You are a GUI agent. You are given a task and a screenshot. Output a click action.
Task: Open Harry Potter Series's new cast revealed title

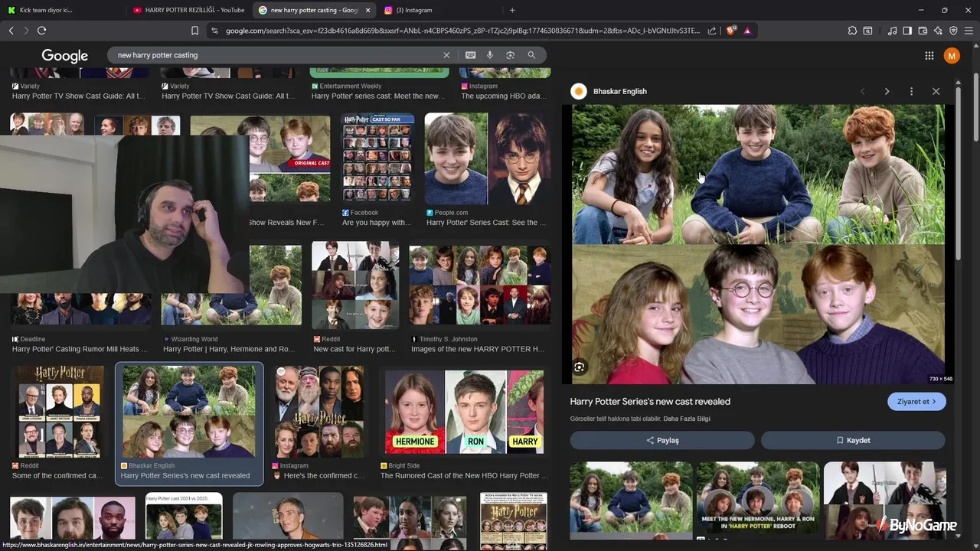click(650, 402)
